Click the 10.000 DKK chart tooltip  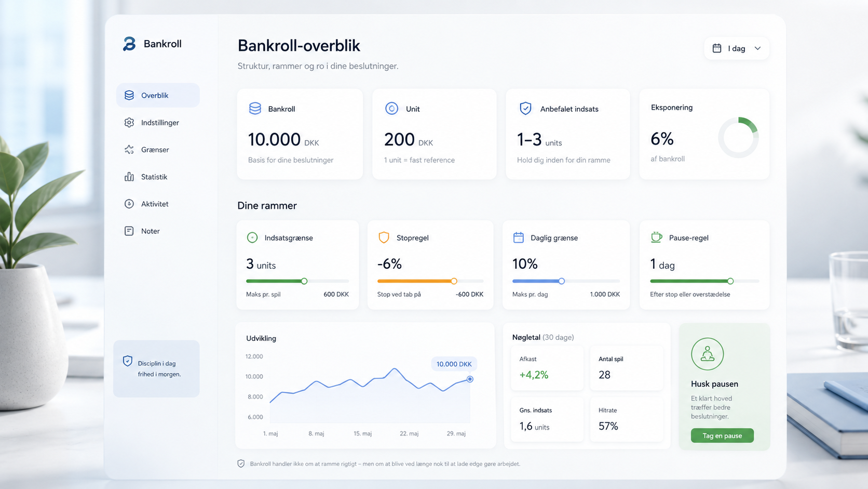pyautogui.click(x=454, y=364)
